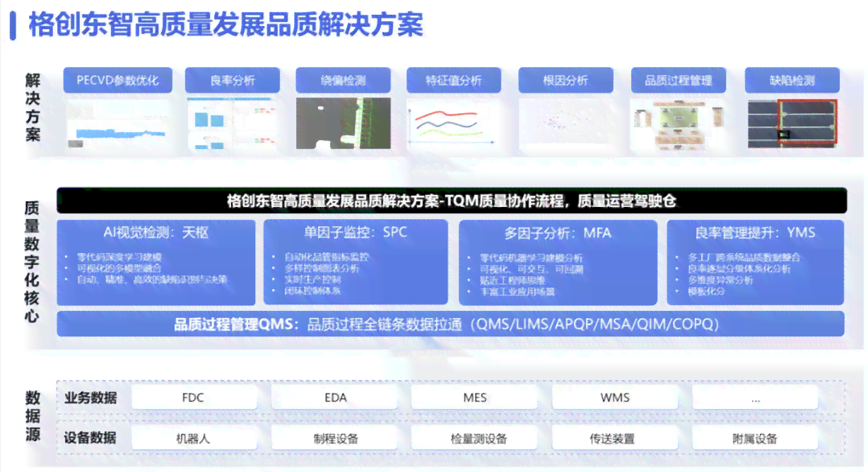Select the 缺陷检测 solution label
Viewport: 868px width, 472px height.
coord(792,80)
